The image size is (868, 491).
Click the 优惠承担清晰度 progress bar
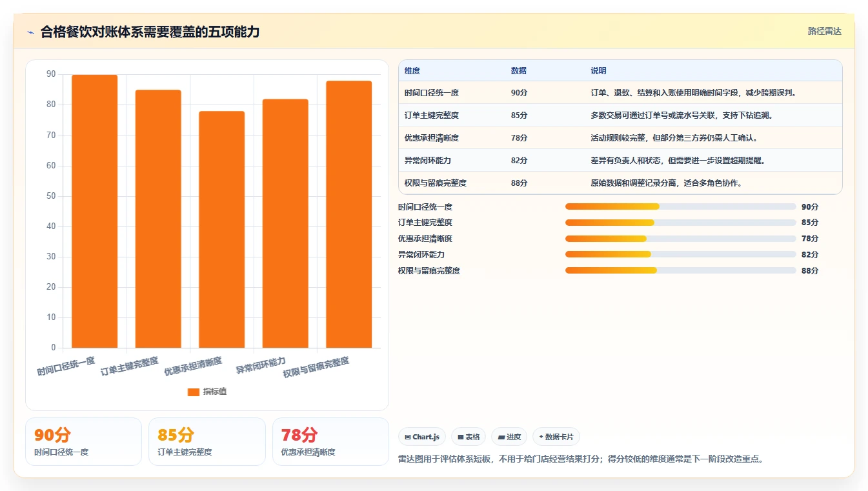[681, 239]
